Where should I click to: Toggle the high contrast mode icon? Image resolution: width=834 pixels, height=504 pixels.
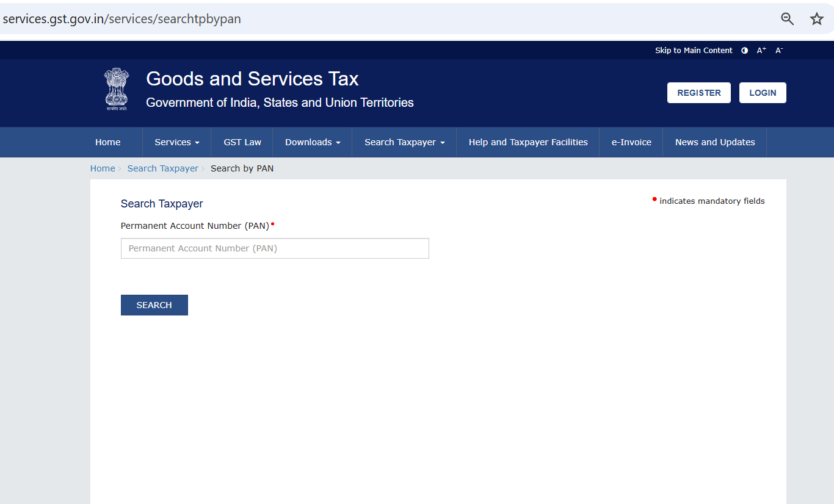coord(744,51)
